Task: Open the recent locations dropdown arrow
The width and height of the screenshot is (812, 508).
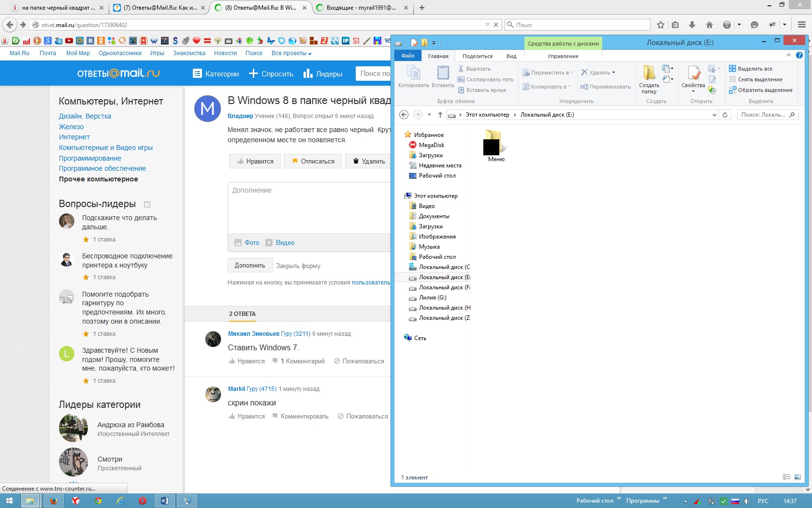Action: [429, 115]
